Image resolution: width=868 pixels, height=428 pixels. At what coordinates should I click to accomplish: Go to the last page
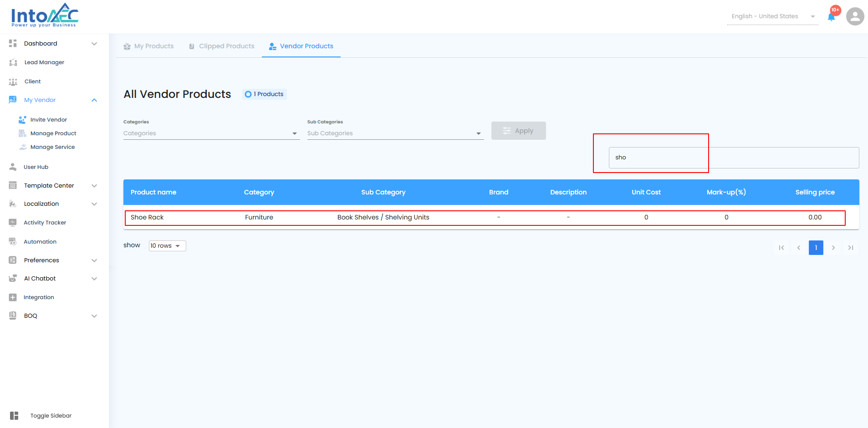[x=851, y=248]
